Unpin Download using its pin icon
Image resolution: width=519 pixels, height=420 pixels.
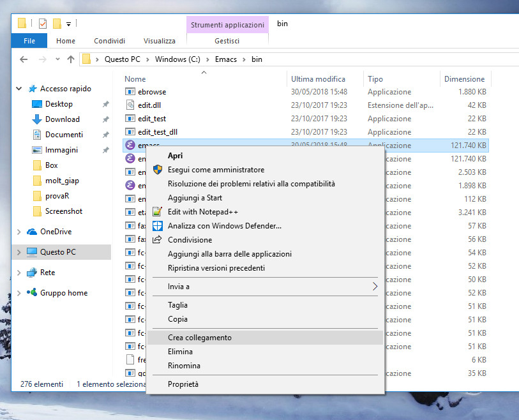(x=105, y=119)
